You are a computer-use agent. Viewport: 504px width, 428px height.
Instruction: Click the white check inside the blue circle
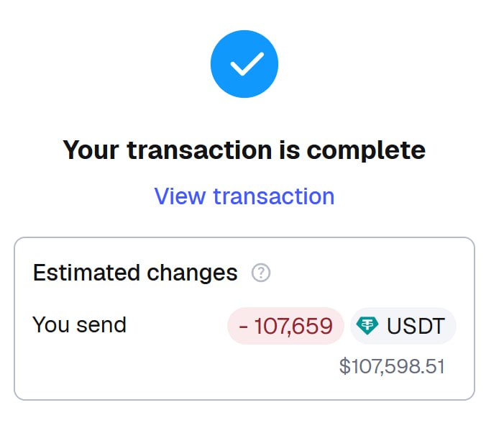tap(245, 65)
